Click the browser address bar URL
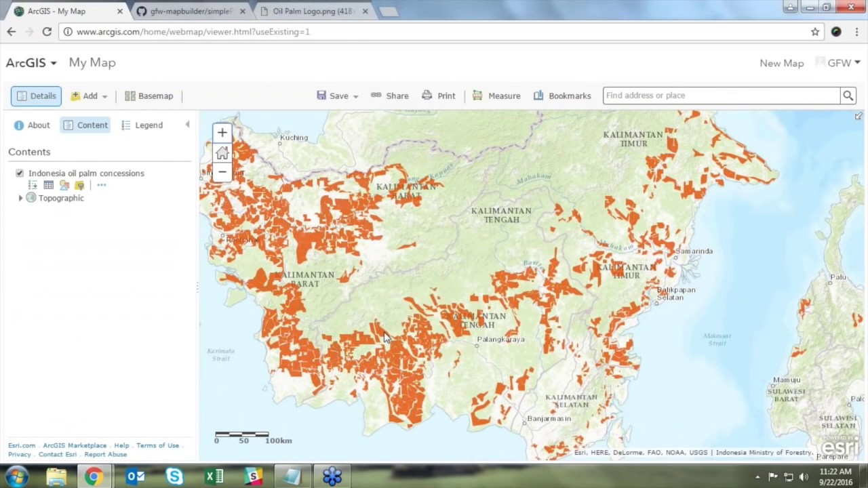Image resolution: width=868 pixels, height=488 pixels. (x=193, y=32)
